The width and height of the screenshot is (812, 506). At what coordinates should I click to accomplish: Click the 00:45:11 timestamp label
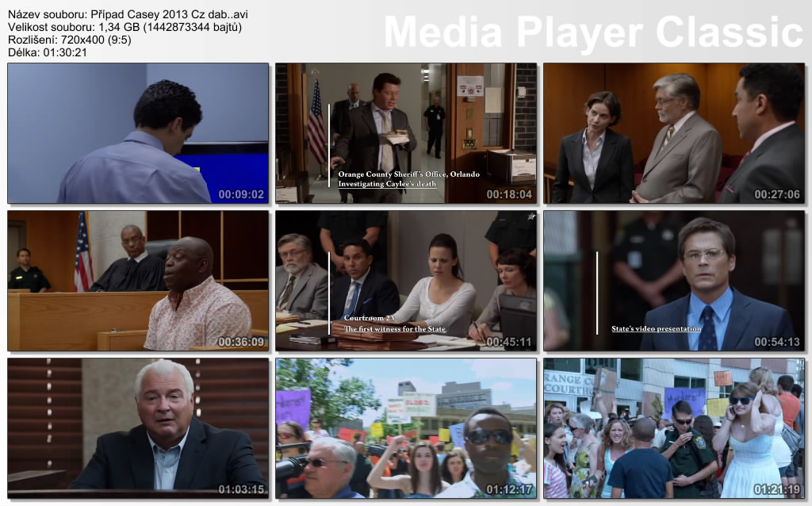click(x=508, y=342)
